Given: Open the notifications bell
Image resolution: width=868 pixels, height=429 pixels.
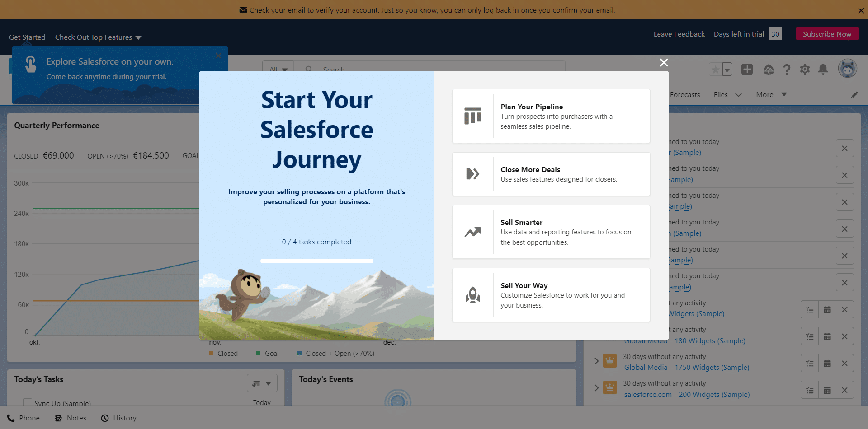Looking at the screenshot, I should [x=823, y=69].
